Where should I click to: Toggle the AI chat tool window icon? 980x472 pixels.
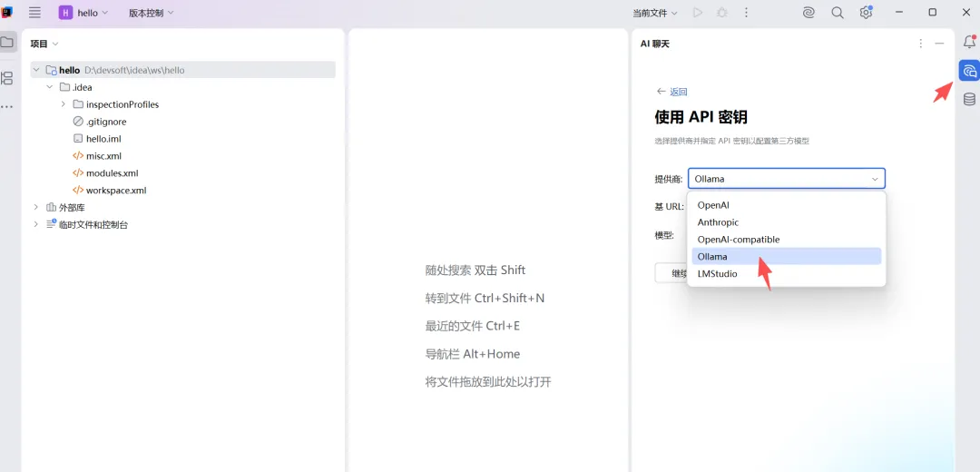pyautogui.click(x=969, y=71)
